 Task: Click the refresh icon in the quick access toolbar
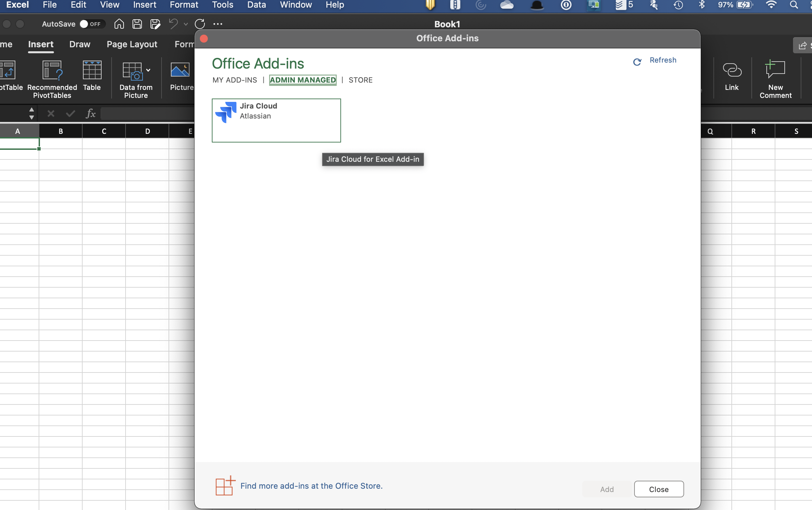pyautogui.click(x=200, y=24)
